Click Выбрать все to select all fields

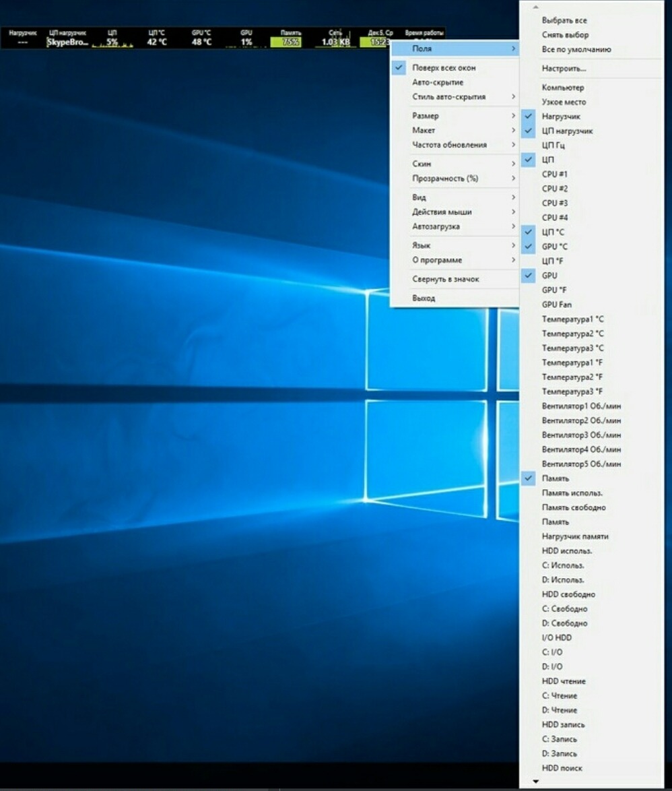coord(564,21)
